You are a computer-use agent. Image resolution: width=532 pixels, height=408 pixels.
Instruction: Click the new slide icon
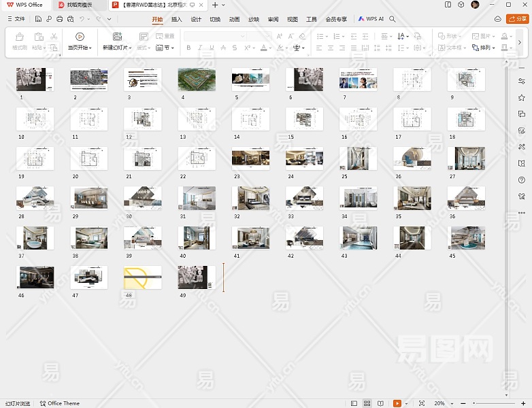pos(117,37)
